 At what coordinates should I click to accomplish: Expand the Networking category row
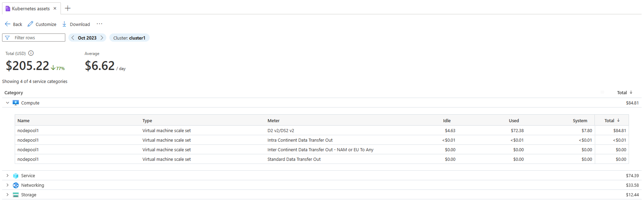click(7, 185)
